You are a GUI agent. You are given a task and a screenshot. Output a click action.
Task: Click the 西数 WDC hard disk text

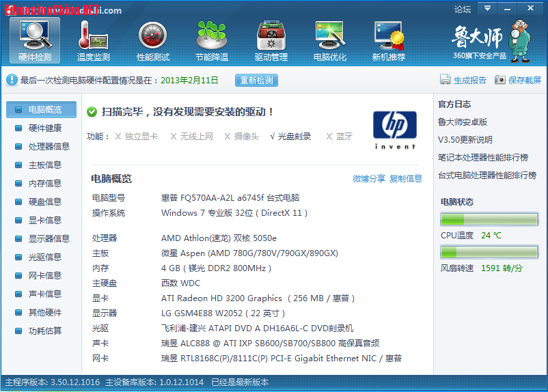(x=180, y=283)
